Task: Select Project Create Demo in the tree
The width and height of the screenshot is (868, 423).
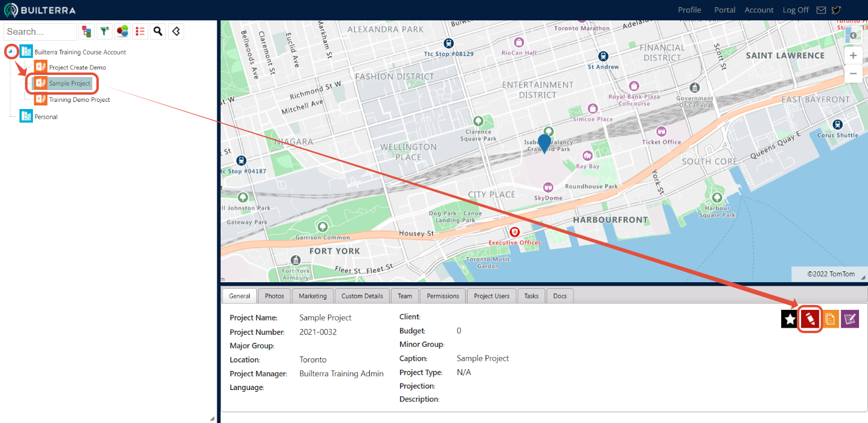Action: coord(77,67)
